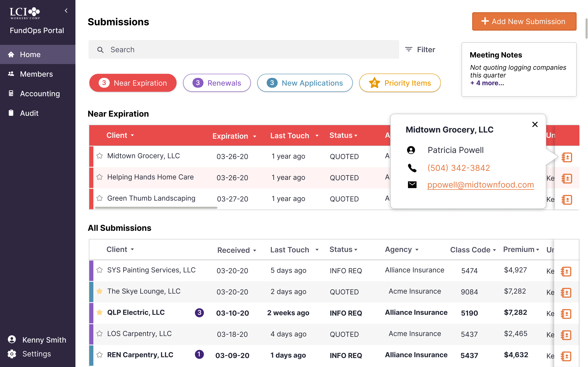Viewport: 588px width, 367px height.
Task: Sort Near Expiration table by Expiration dropdown
Action: point(255,136)
